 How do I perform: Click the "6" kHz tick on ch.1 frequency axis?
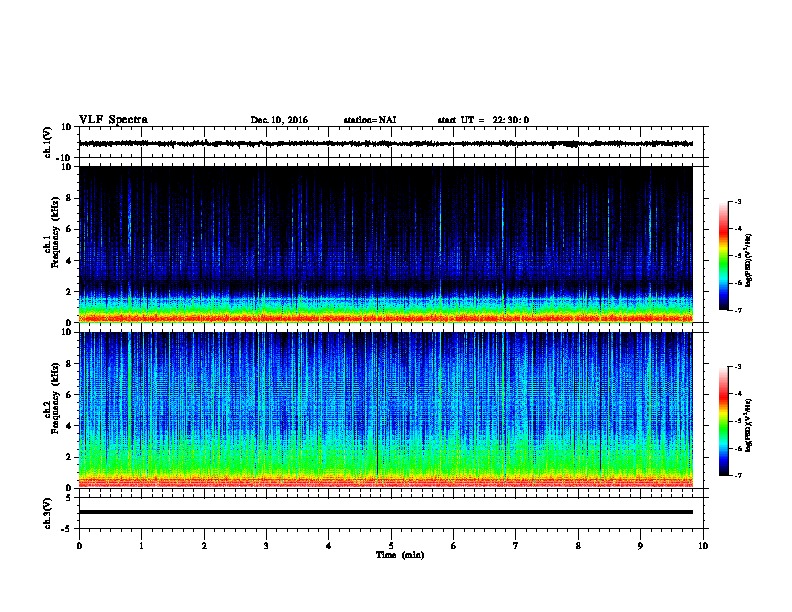coord(69,229)
